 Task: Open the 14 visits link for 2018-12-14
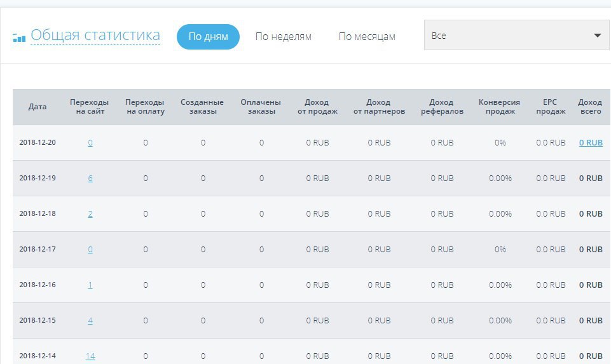90,356
